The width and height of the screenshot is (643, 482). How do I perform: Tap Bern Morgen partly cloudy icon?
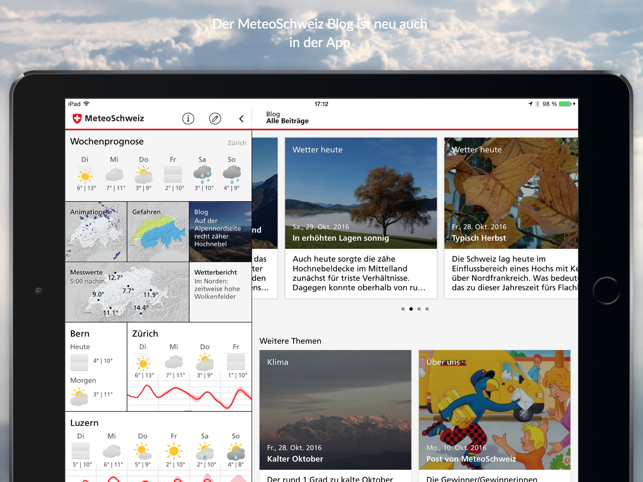click(79, 396)
